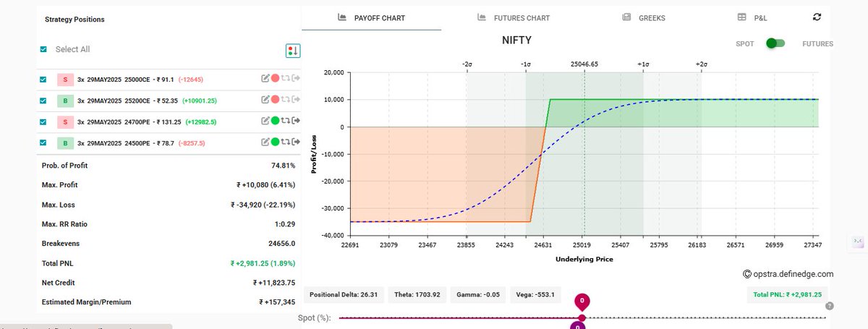Click the Spot (%) slider track right of the handle

pos(705,317)
